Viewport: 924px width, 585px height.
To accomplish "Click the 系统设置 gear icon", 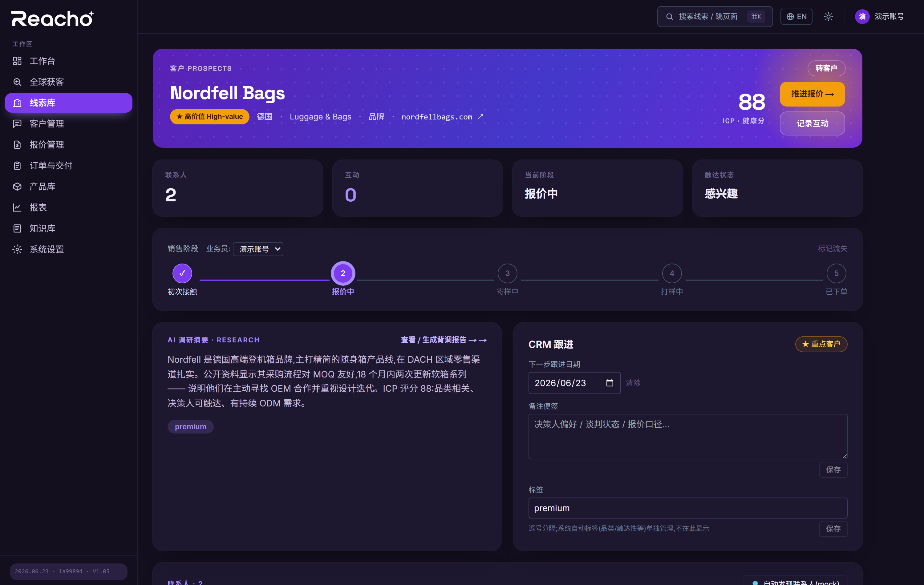I will [17, 249].
